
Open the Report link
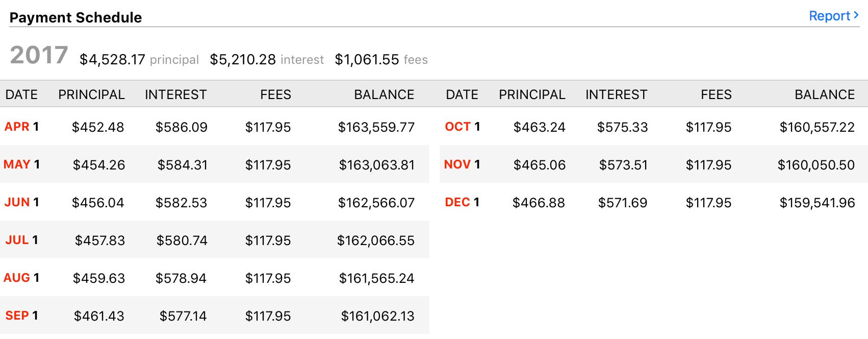click(829, 16)
